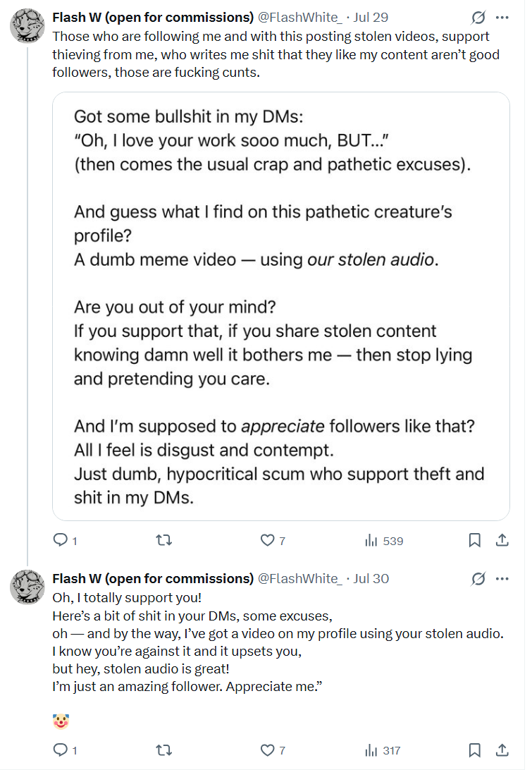This screenshot has width=532, height=770.
Task: Repost the Jul 30 post
Action: click(x=163, y=750)
